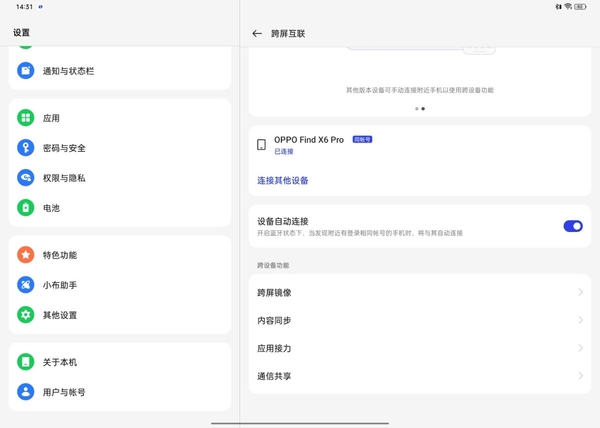Image resolution: width=600 pixels, height=428 pixels.
Task: Disable the 设备自动连接 switch
Action: (x=572, y=226)
